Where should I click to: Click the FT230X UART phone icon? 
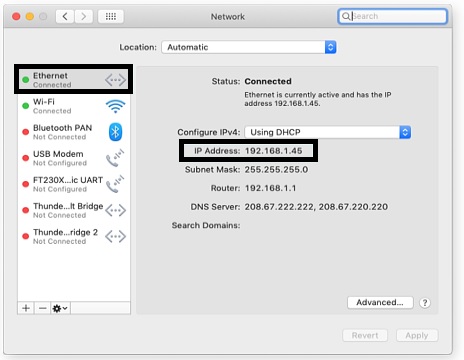(115, 184)
